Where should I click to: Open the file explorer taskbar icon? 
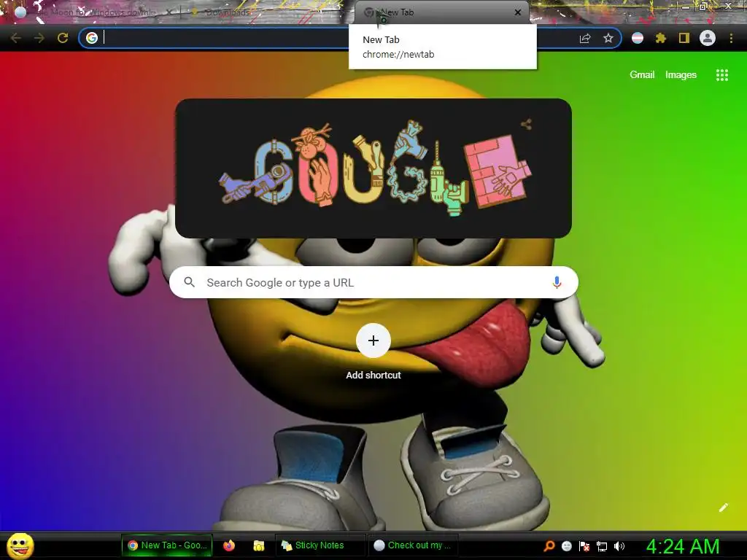[x=259, y=545]
